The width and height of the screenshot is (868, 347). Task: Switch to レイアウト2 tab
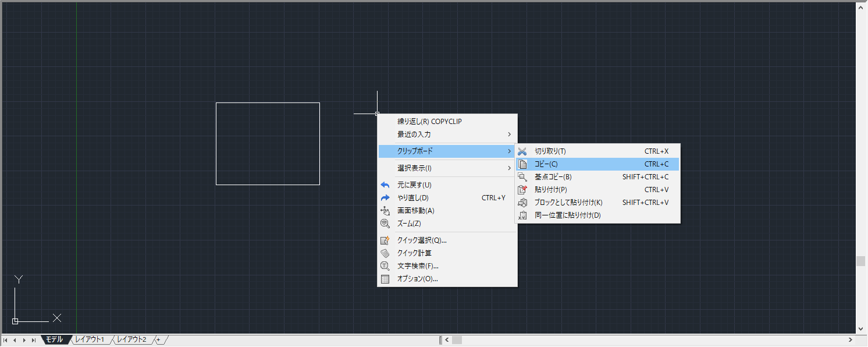[131, 339]
